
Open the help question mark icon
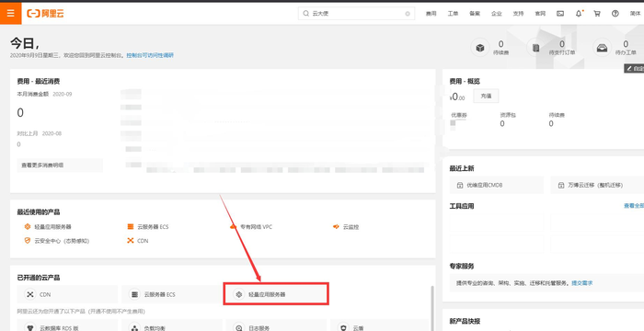click(615, 14)
